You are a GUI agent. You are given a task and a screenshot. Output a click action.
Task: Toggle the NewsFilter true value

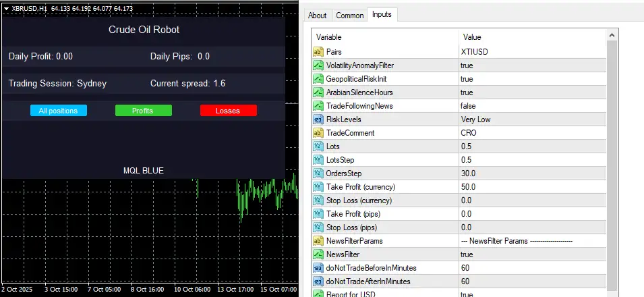pos(467,254)
